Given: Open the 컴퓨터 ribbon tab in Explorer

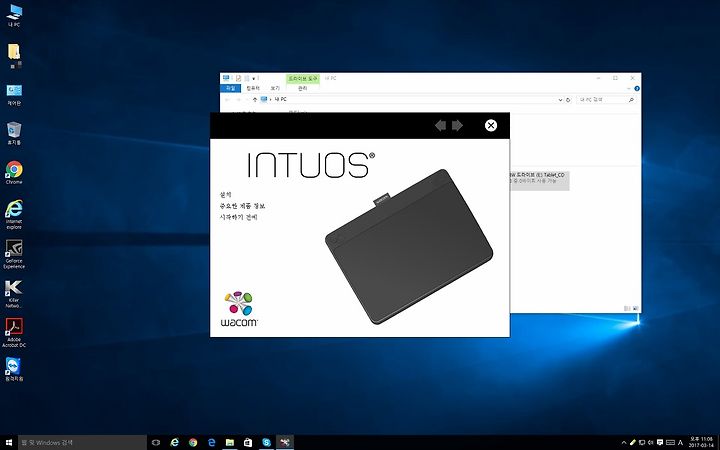Looking at the screenshot, I should [x=253, y=88].
